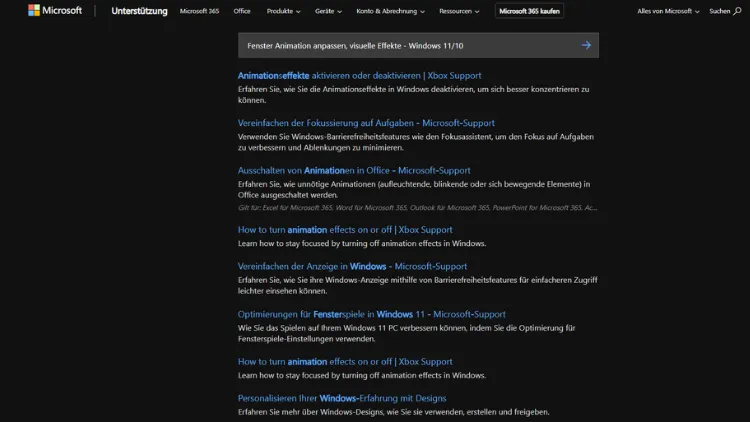The height and width of the screenshot is (422, 750).
Task: Expand Konto & Abrechnung menu
Action: 390,11
